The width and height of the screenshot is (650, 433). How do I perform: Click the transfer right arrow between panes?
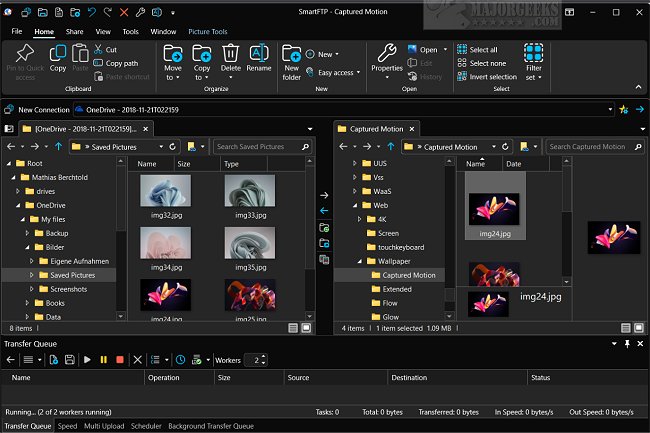[324, 195]
